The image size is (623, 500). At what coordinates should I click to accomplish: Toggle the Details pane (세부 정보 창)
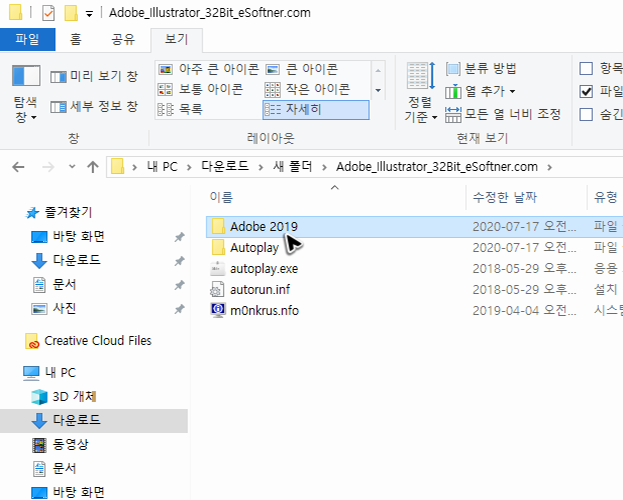coord(94,107)
